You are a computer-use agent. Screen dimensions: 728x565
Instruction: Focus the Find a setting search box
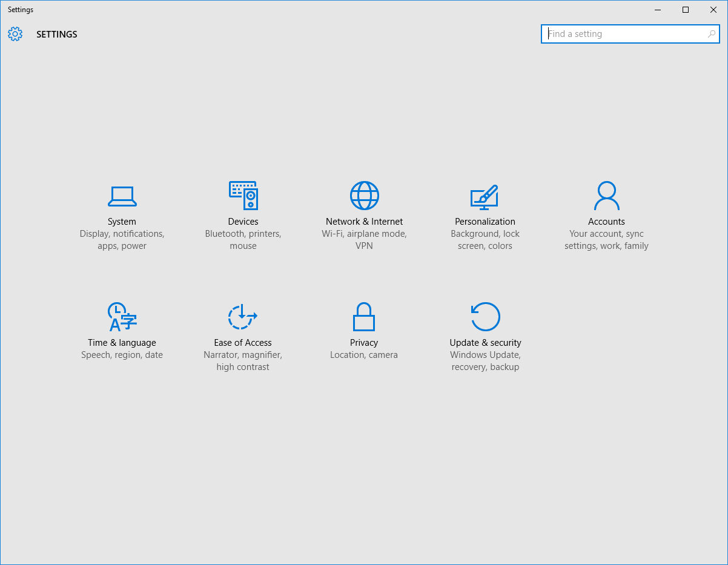click(x=630, y=34)
